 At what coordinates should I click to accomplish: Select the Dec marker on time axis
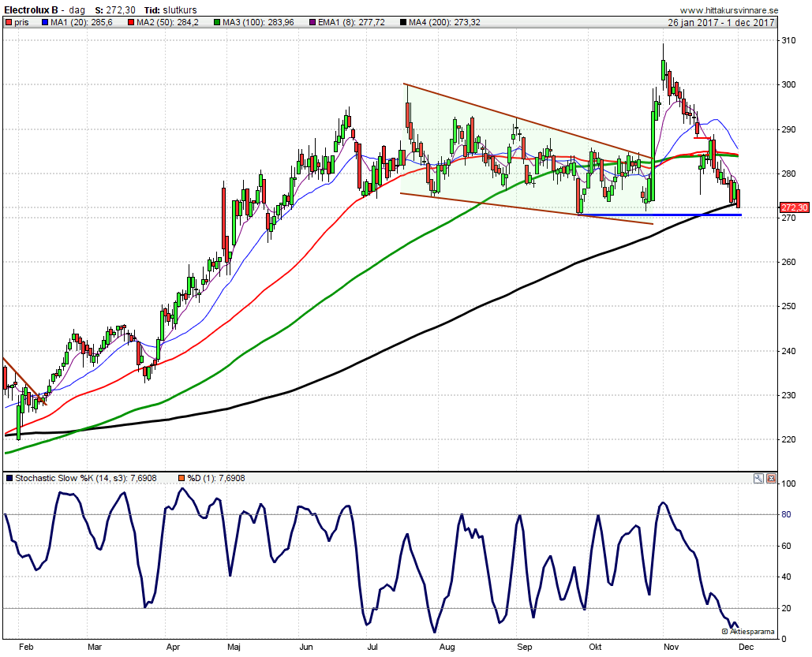tap(747, 648)
